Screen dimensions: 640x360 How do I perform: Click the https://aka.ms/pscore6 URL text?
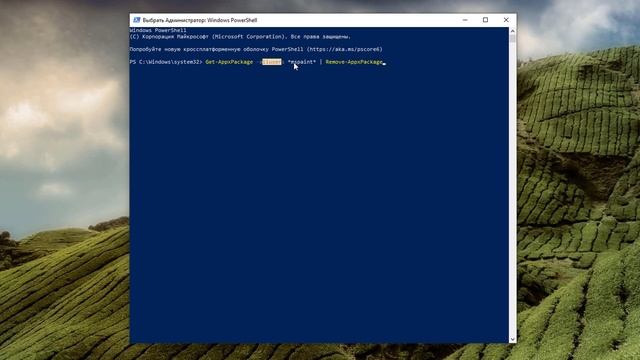(344, 49)
